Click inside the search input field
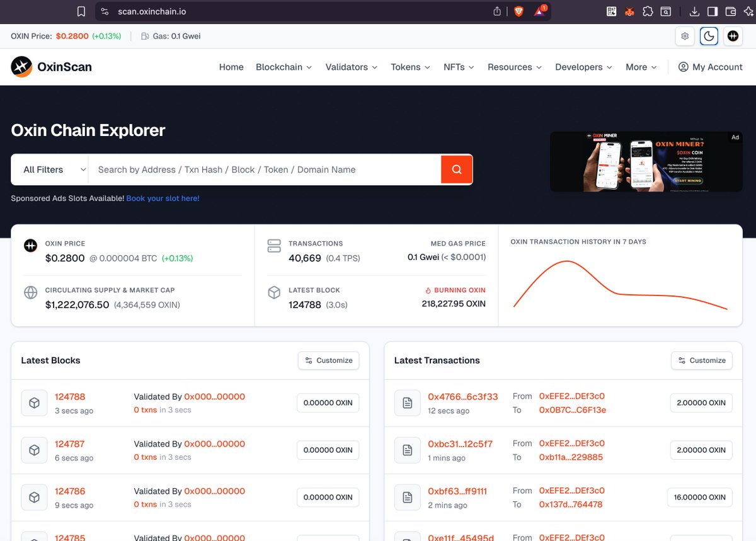Viewport: 756px width, 541px height. click(x=252, y=169)
